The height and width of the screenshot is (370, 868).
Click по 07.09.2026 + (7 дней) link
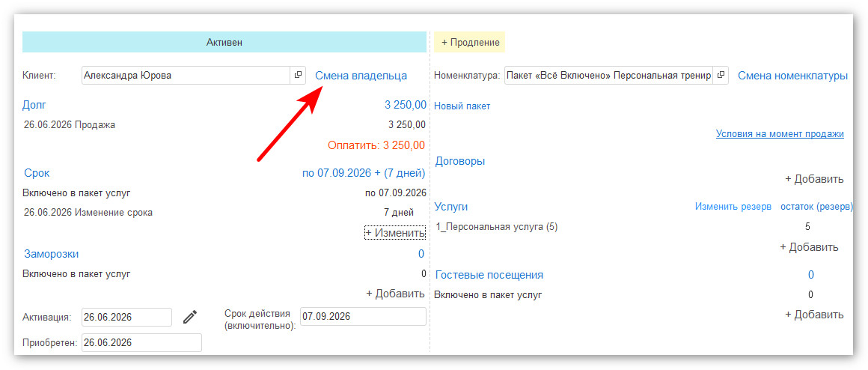coord(364,173)
